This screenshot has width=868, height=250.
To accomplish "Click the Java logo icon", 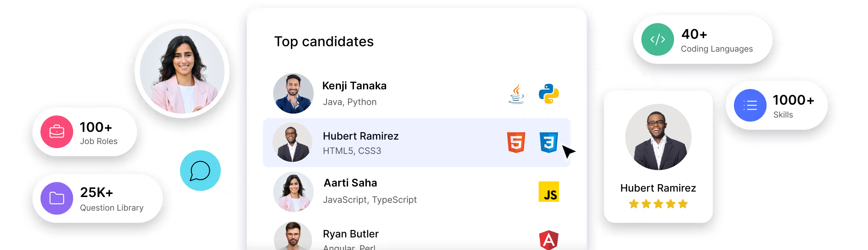I will point(516,94).
